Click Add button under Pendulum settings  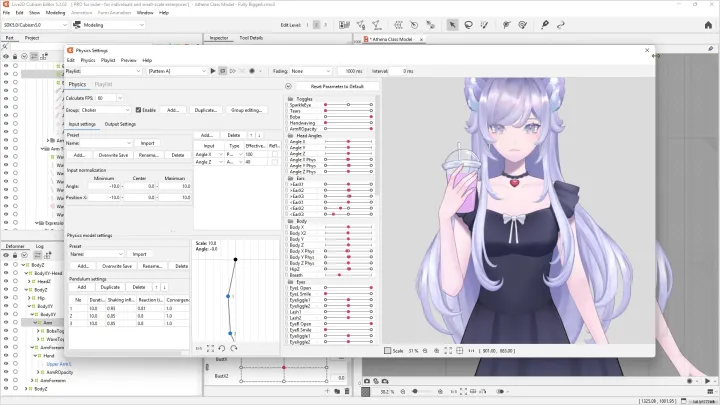tap(82, 287)
